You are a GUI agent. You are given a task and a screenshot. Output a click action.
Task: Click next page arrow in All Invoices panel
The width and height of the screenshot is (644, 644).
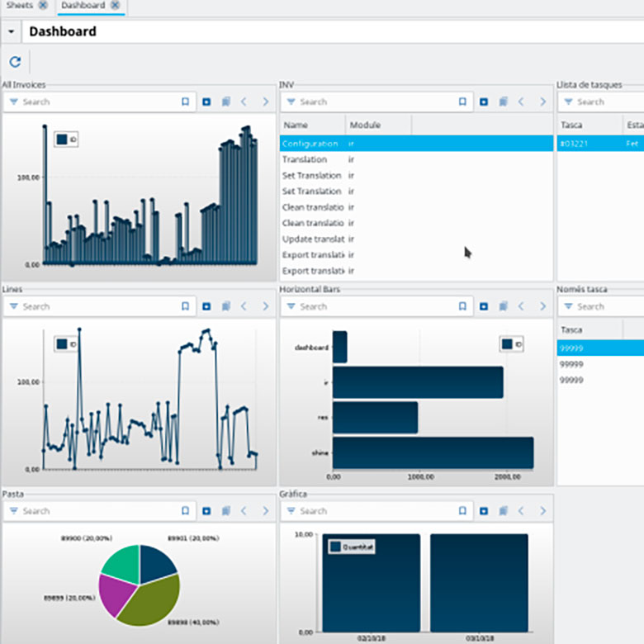point(266,102)
